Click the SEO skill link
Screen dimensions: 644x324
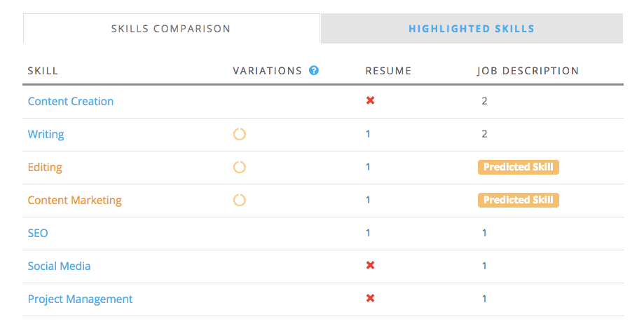38,233
